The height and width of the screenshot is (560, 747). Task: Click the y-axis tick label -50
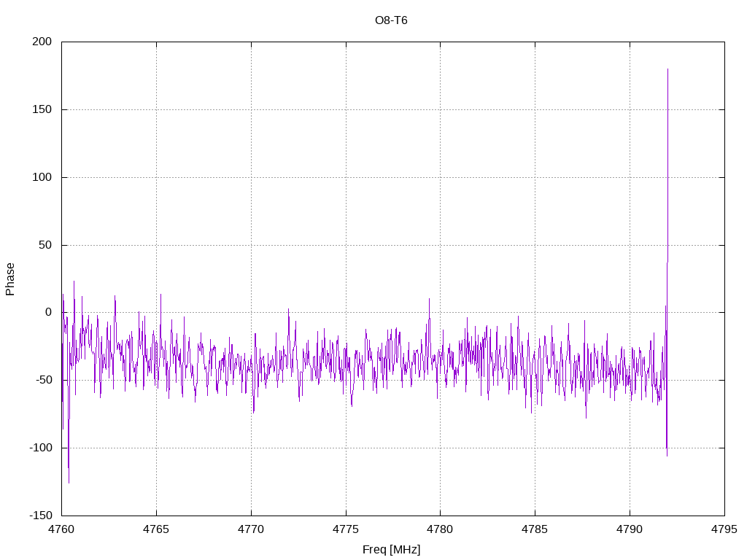pos(44,380)
